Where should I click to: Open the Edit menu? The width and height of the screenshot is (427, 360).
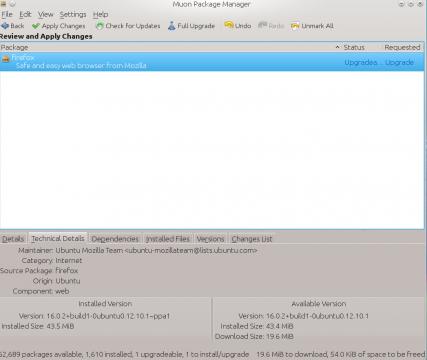tap(25, 14)
